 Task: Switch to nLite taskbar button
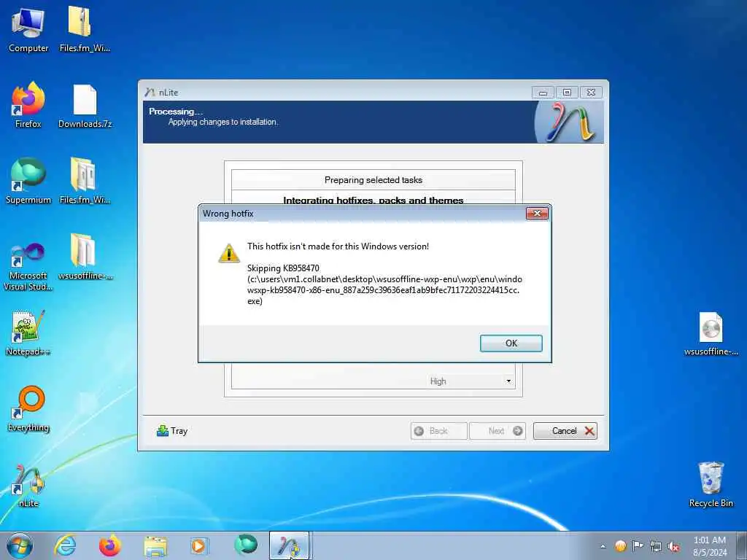click(290, 545)
